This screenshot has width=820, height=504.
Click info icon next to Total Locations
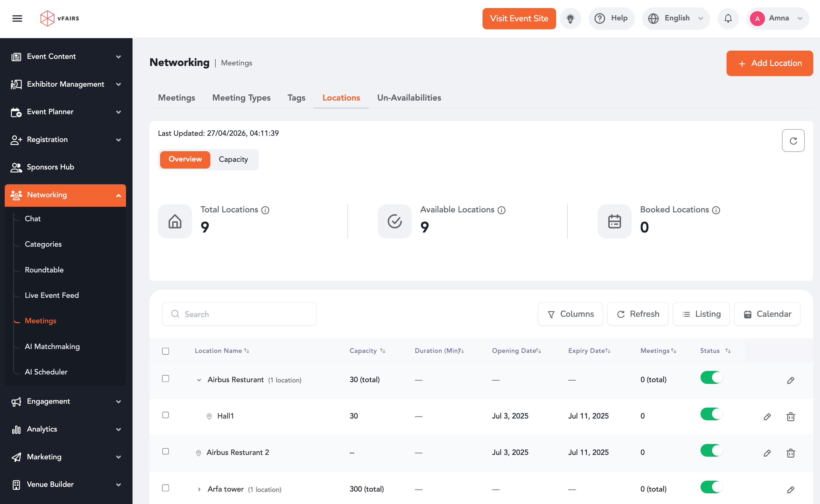pos(265,210)
